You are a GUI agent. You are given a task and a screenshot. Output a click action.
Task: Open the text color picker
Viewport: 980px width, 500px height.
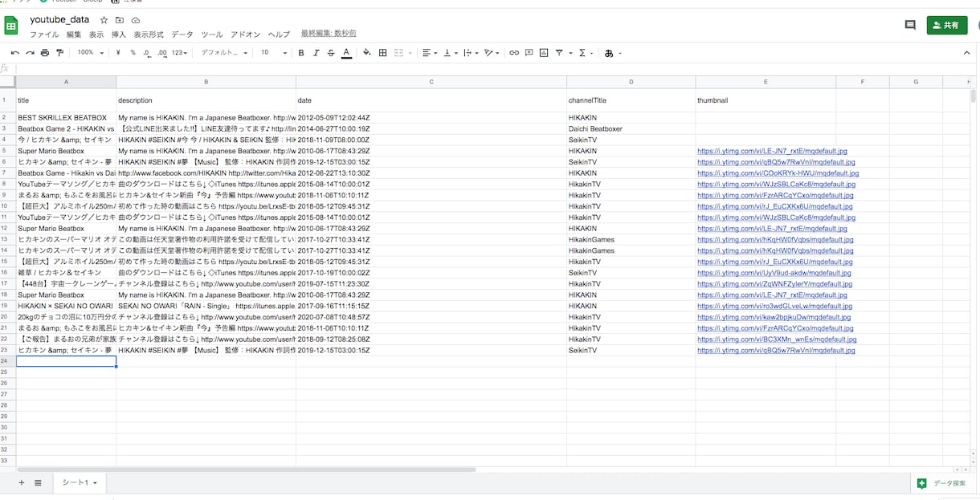pos(346,53)
